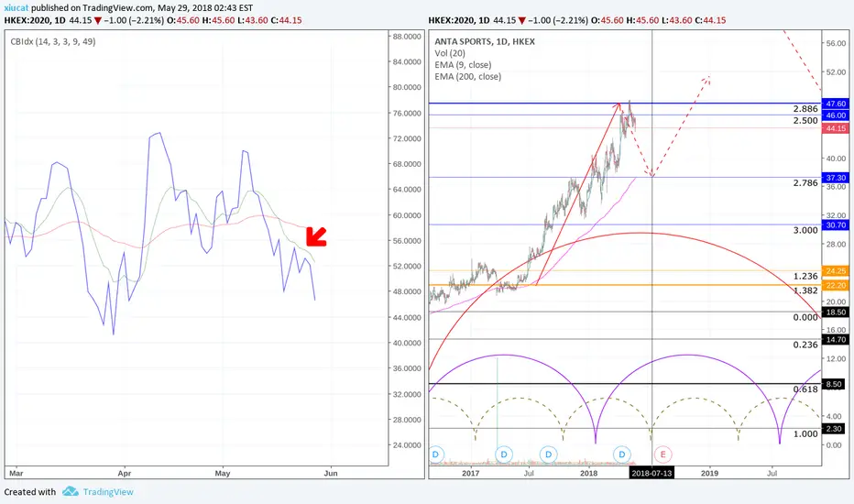The width and height of the screenshot is (854, 504).
Task: Click the 2019 label on the right chart time axis
Action: coord(709,473)
